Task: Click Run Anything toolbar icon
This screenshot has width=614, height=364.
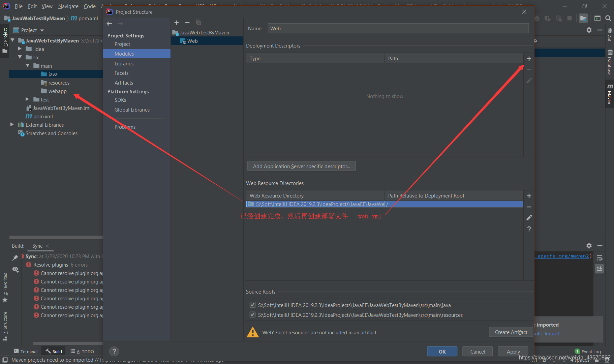Action: point(597,18)
